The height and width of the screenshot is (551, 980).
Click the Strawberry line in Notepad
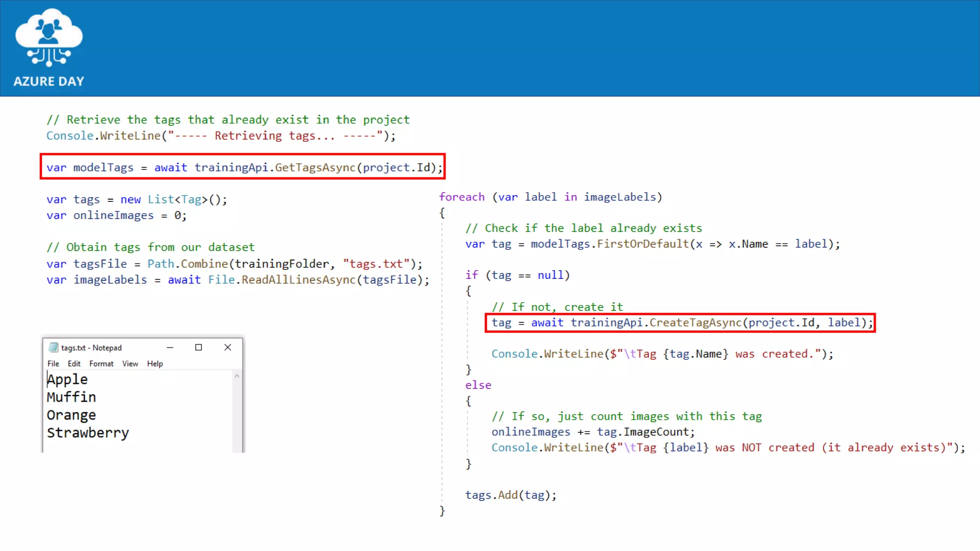pyautogui.click(x=88, y=432)
